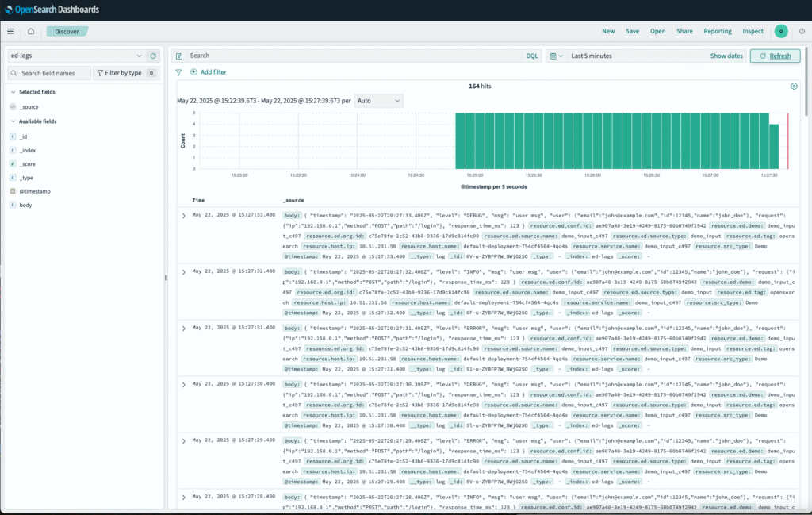Image resolution: width=812 pixels, height=515 pixels.
Task: Collapse the Available fields section
Action: (x=13, y=121)
